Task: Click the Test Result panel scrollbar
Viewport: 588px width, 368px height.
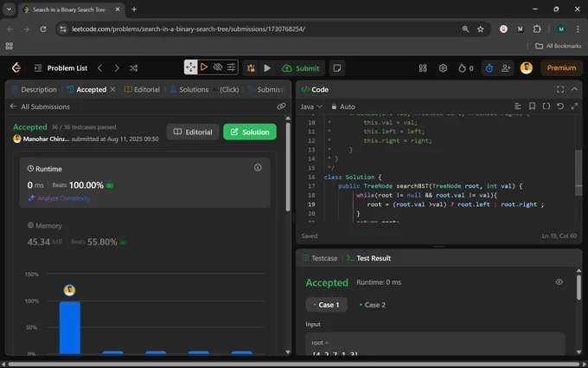Action: click(579, 287)
